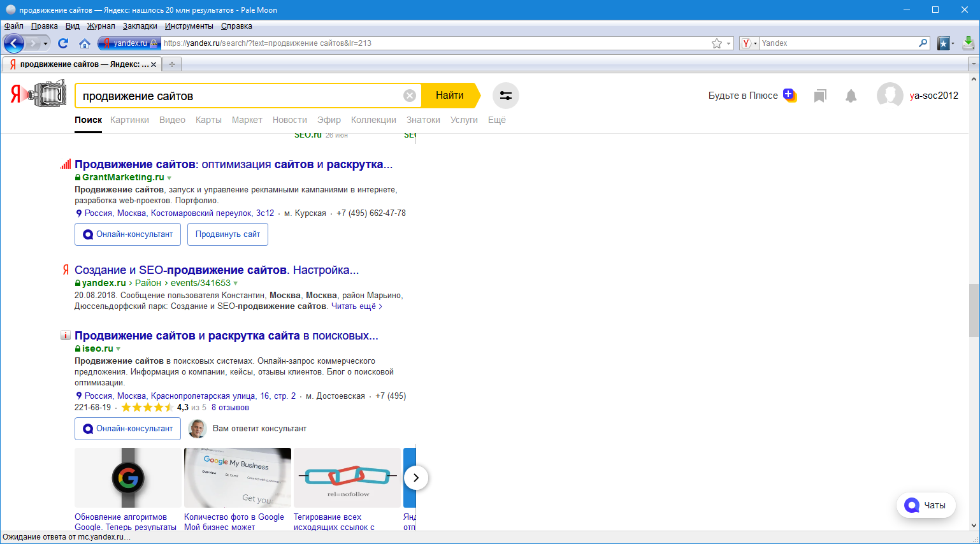Bookmark this page with the star icon

tap(717, 43)
